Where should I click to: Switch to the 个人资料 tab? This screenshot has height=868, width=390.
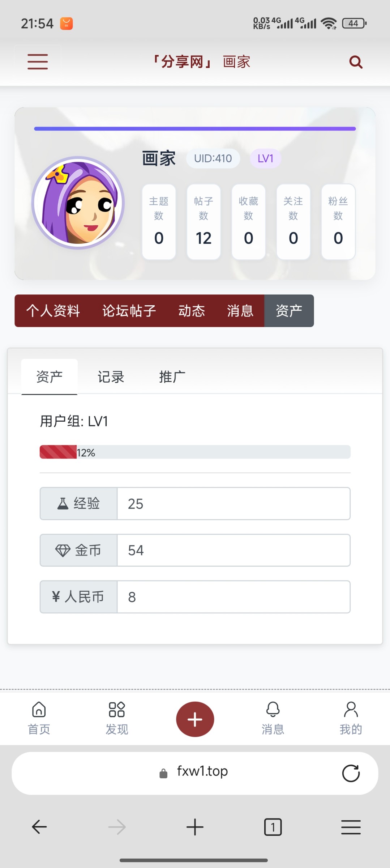(x=53, y=311)
